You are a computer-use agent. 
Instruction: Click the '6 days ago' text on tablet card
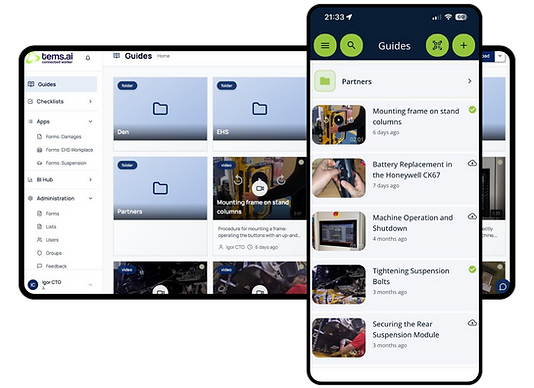point(266,247)
